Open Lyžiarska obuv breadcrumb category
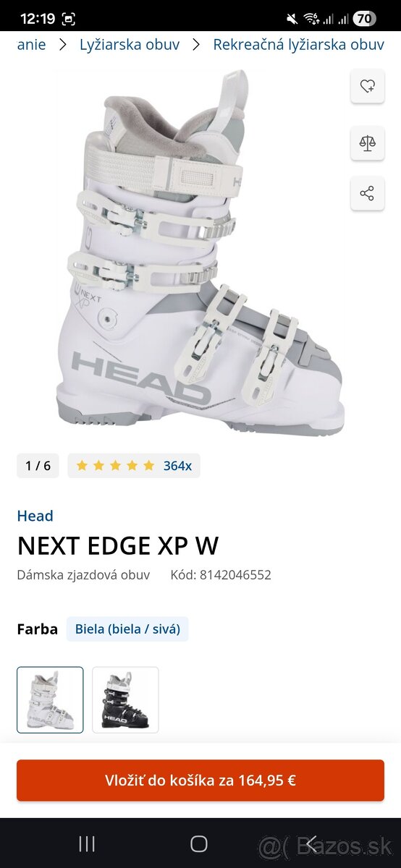Screen dimensions: 401x868 click(x=130, y=45)
